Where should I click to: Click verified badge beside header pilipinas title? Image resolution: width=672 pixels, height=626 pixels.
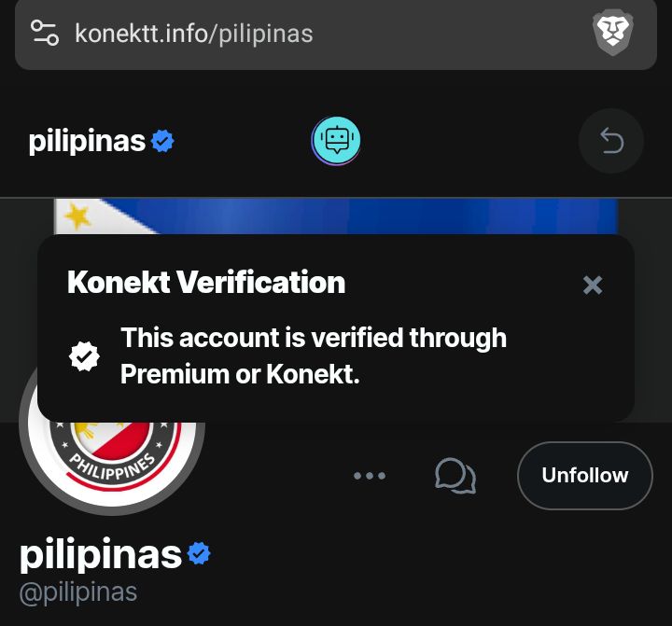tap(162, 142)
